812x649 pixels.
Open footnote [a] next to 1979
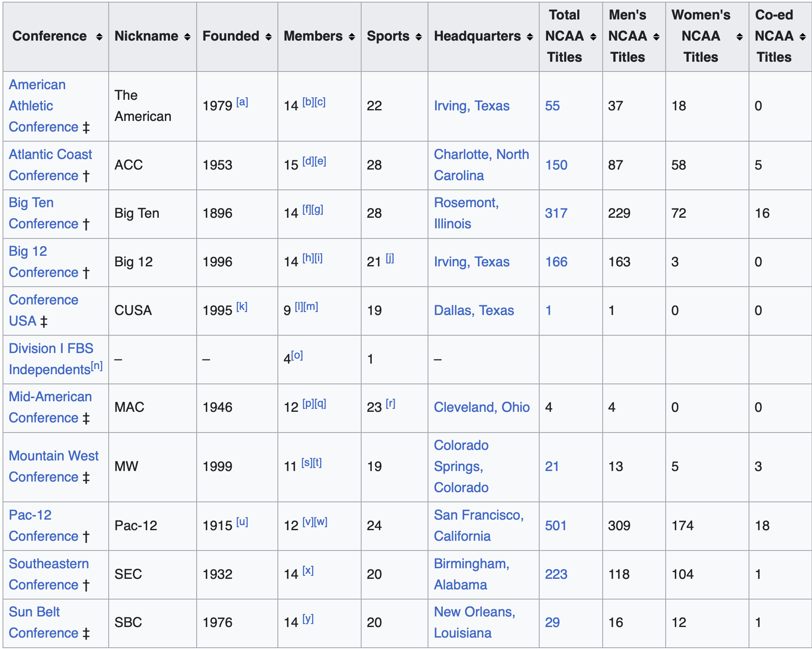(x=242, y=102)
